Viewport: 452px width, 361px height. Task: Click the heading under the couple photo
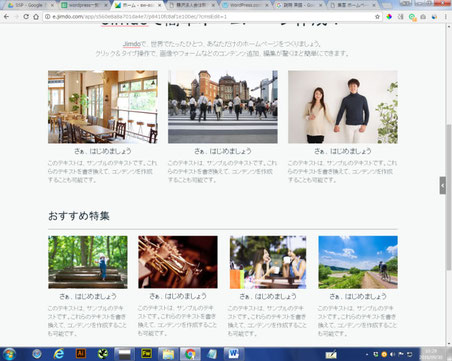coord(343,151)
